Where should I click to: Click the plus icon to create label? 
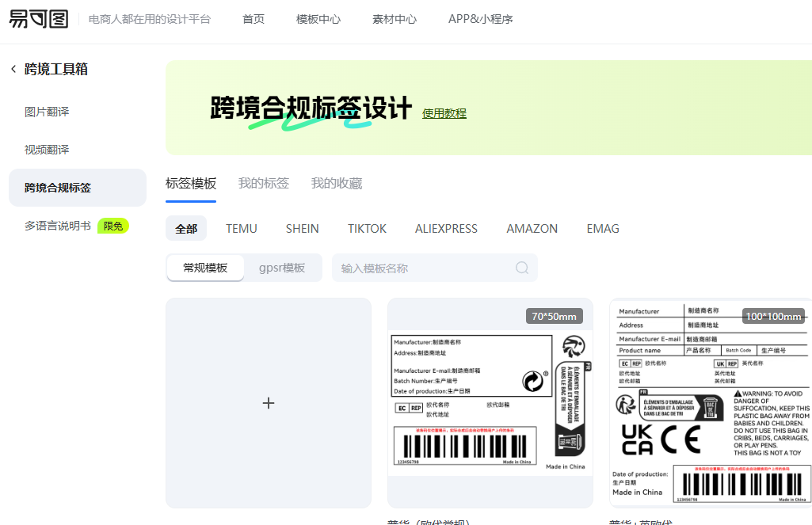[x=269, y=403]
